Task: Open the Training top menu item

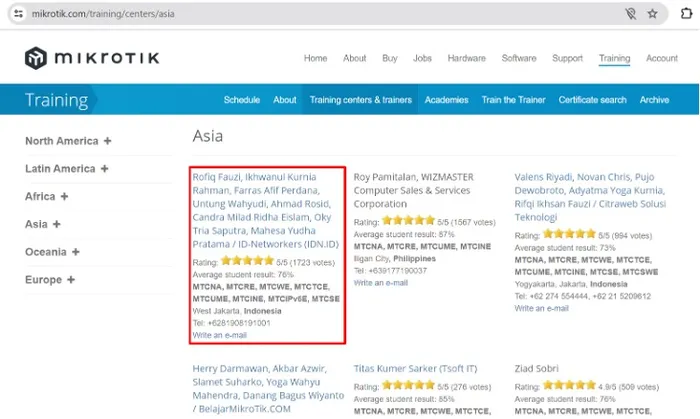Action: click(614, 58)
